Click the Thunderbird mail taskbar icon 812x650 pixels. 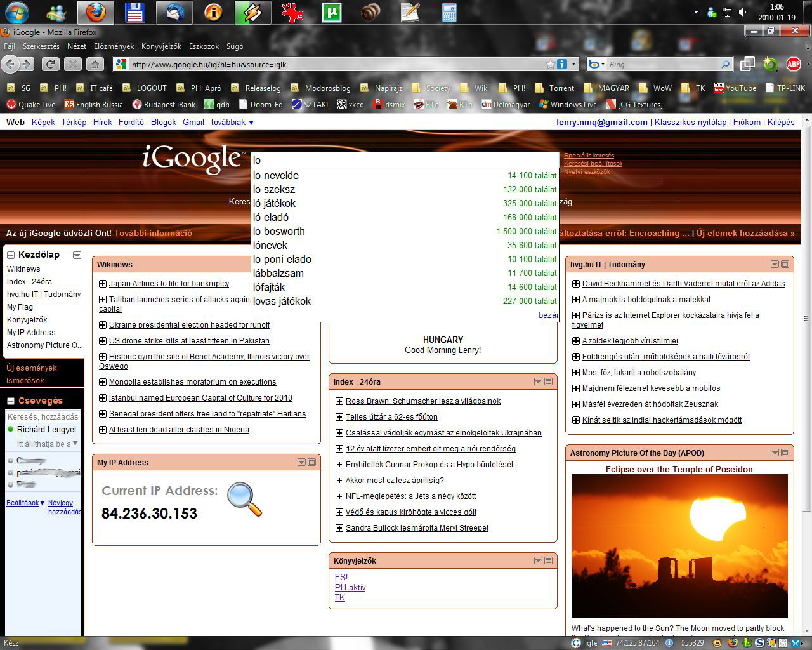pyautogui.click(x=174, y=12)
